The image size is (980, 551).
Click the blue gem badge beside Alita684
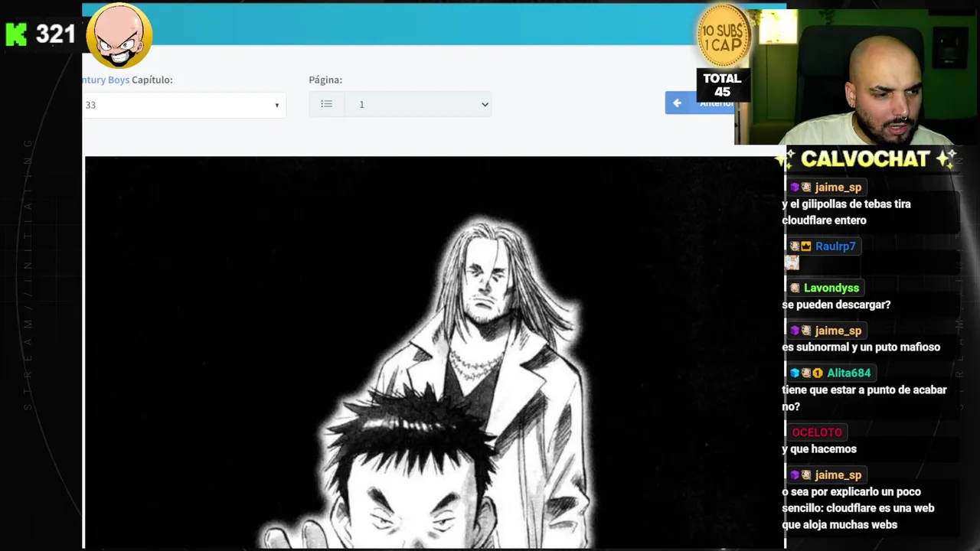tap(795, 373)
